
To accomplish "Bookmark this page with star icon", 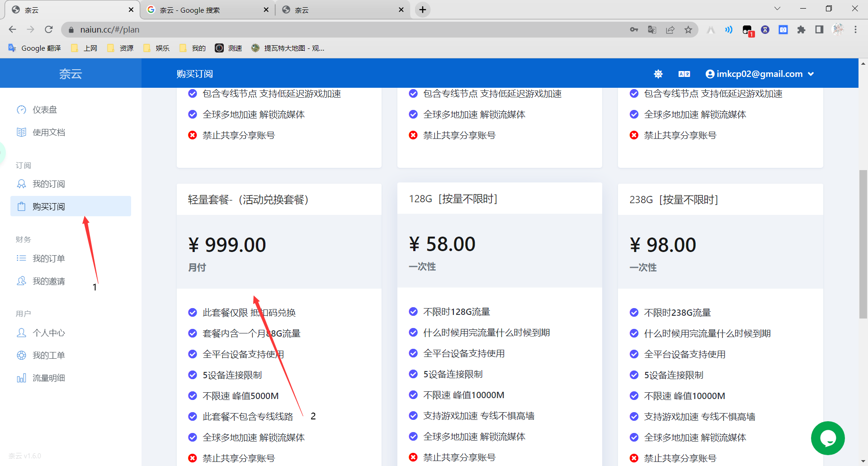I will click(x=688, y=29).
